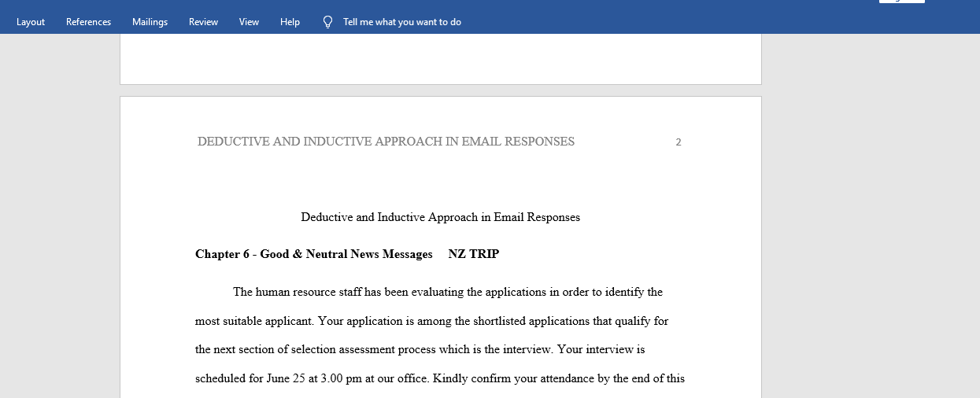
Task: Click the bold heading 'Chapter 6 - Good & Neutral News Messages'
Action: coord(314,254)
